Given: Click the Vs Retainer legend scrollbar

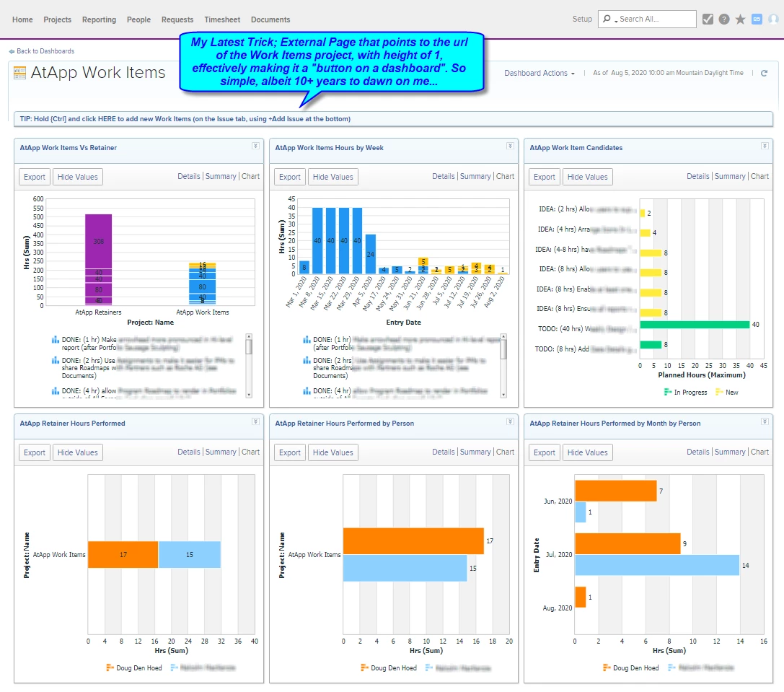Looking at the screenshot, I should point(249,366).
